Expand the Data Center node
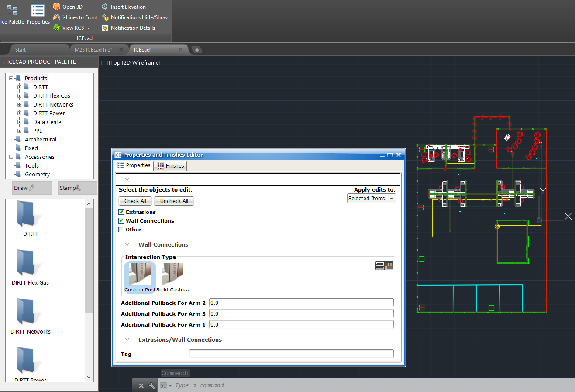 20,122
